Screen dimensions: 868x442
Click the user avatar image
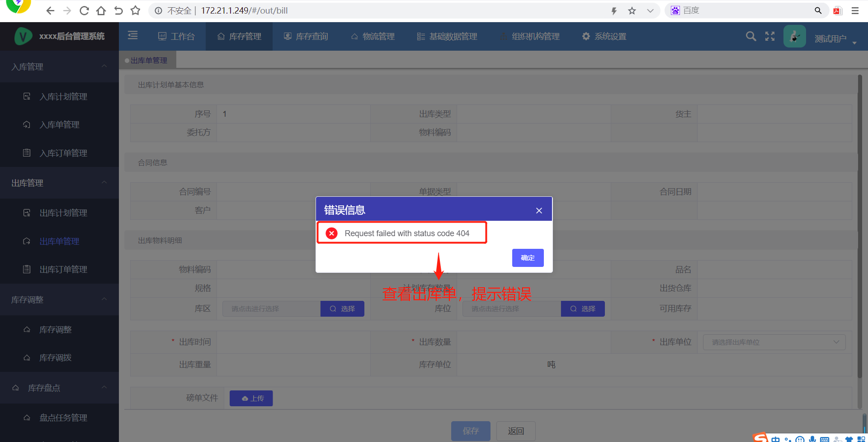795,36
